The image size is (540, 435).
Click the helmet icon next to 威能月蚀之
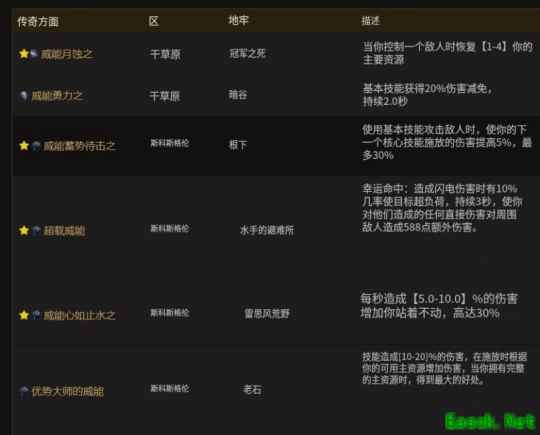34,54
